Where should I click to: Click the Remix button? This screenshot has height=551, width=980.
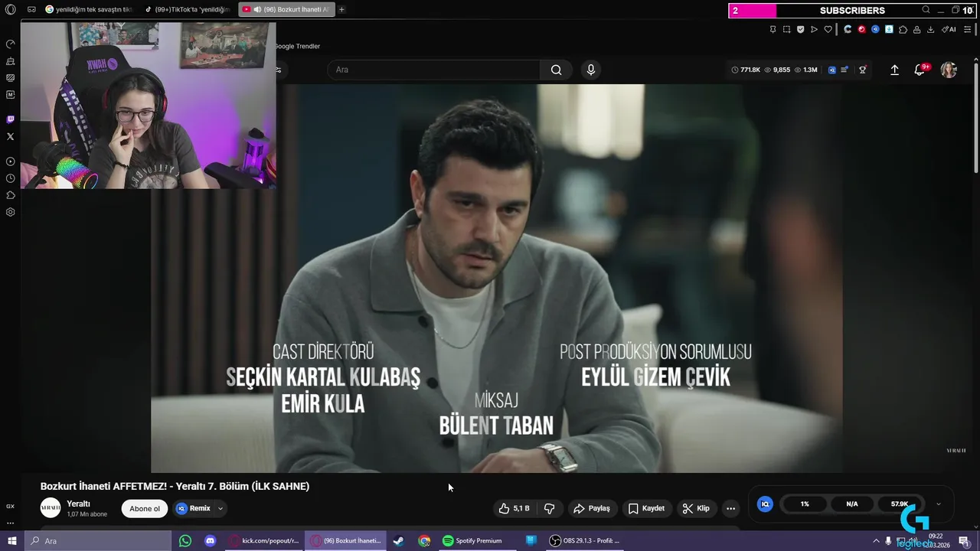point(193,508)
